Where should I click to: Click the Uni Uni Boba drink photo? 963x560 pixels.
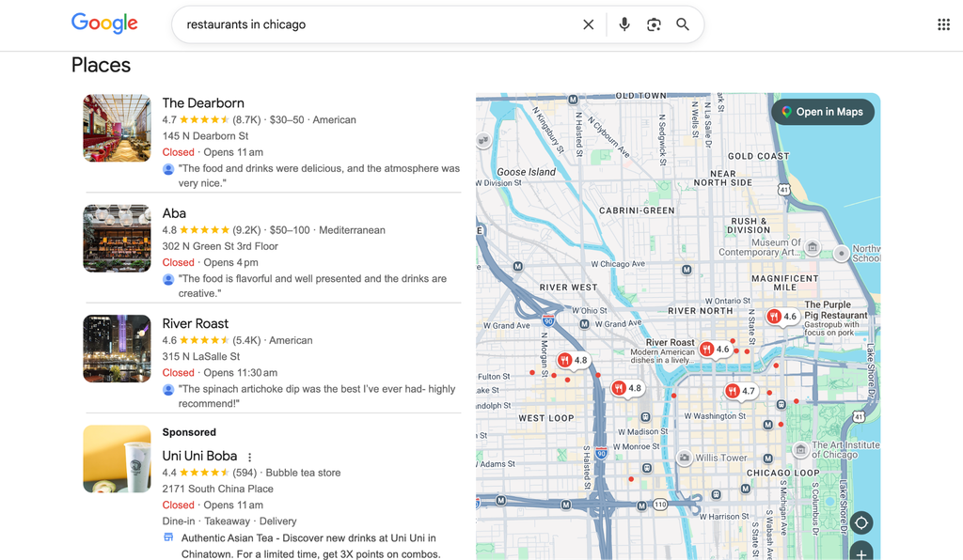(117, 459)
